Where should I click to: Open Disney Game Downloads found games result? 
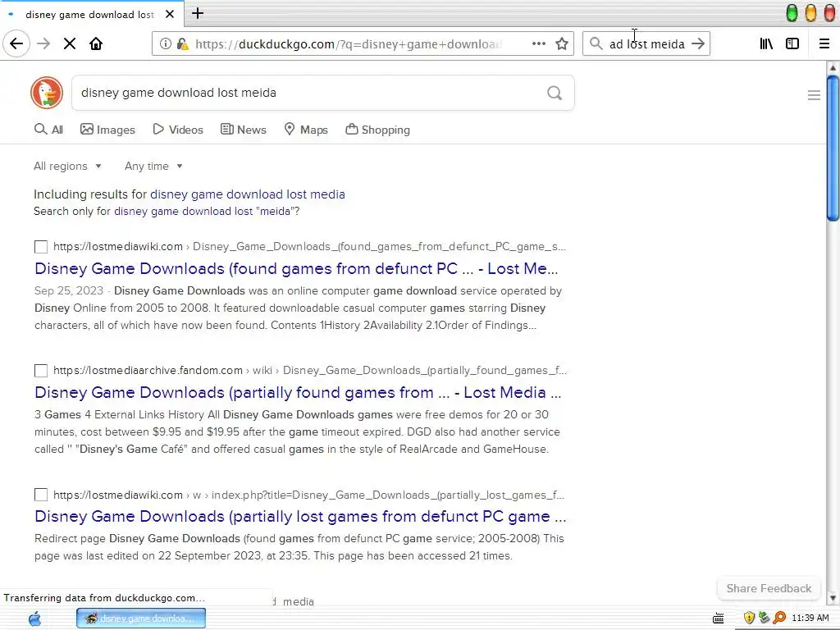296,268
